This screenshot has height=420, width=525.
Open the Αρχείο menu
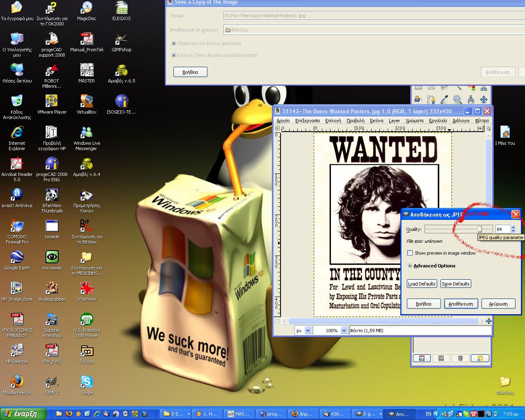point(283,121)
